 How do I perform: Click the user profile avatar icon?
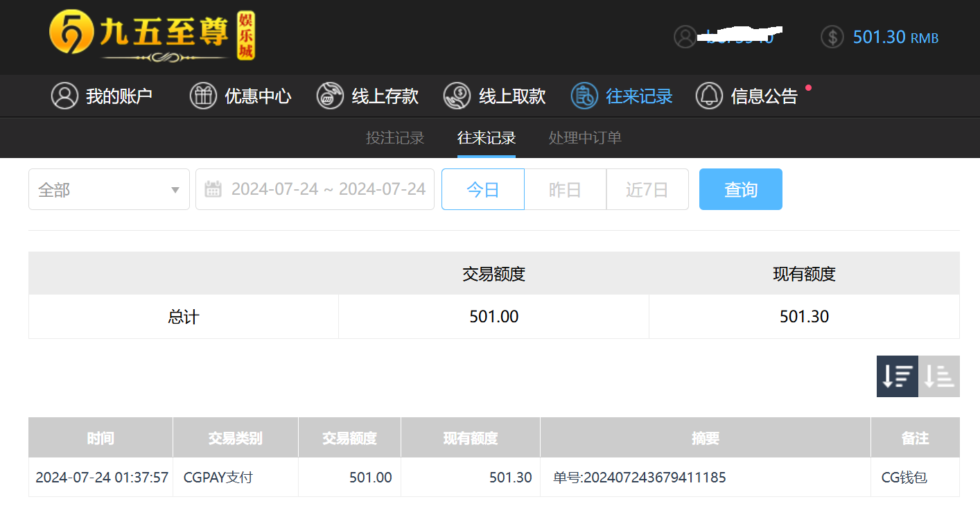[x=685, y=37]
